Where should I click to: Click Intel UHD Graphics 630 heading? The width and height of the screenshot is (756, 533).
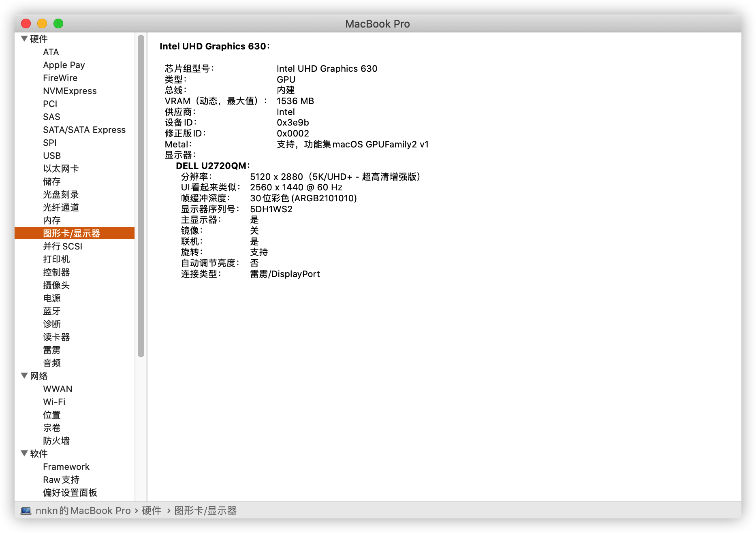pyautogui.click(x=215, y=46)
